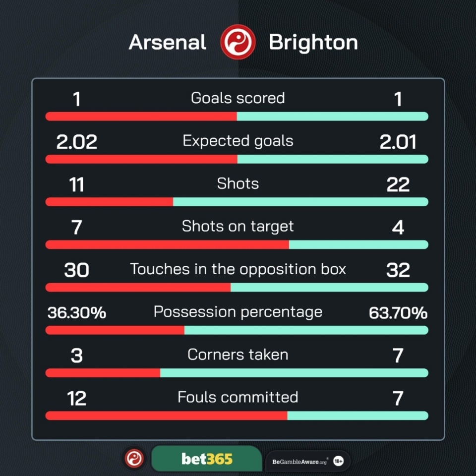Open the bet365 logo banner
The height and width of the screenshot is (476, 476).
(207, 459)
